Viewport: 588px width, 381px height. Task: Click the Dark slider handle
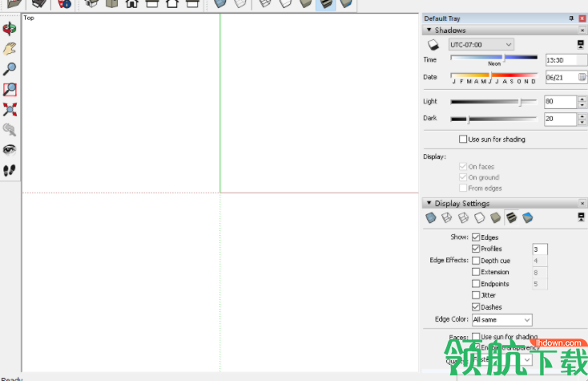pos(469,119)
